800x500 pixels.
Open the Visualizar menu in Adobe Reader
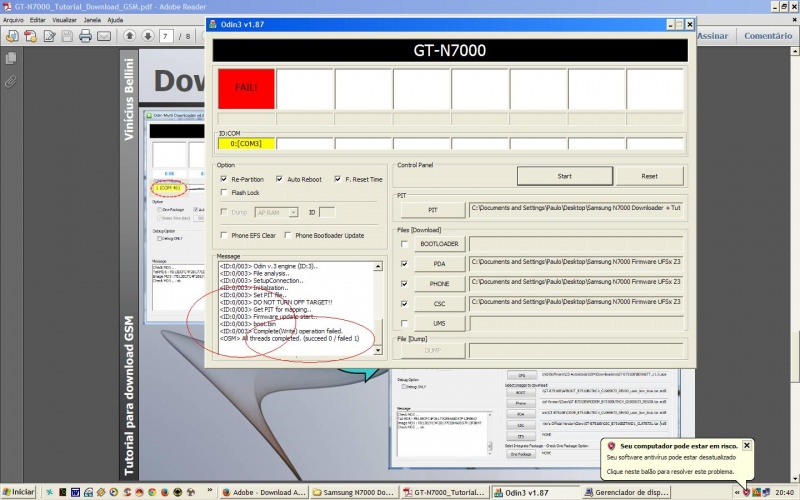tap(64, 20)
